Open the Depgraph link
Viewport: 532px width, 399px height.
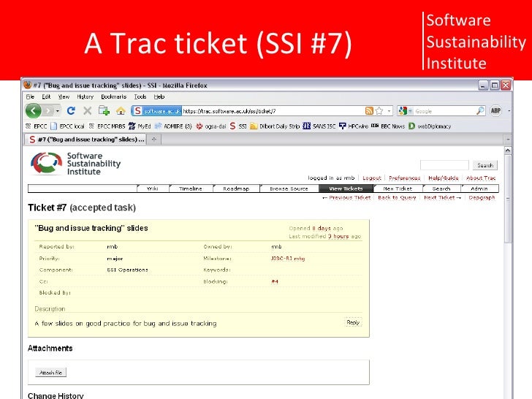pos(482,197)
